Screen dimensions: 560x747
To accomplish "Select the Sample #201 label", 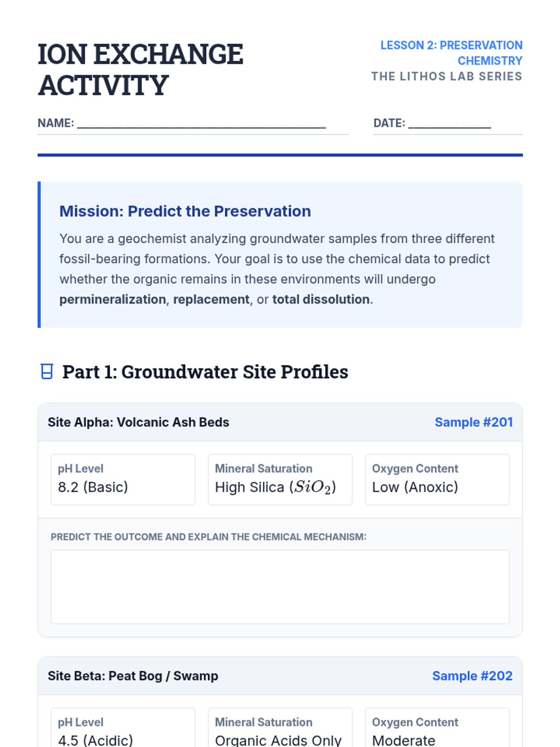I will pos(474,422).
